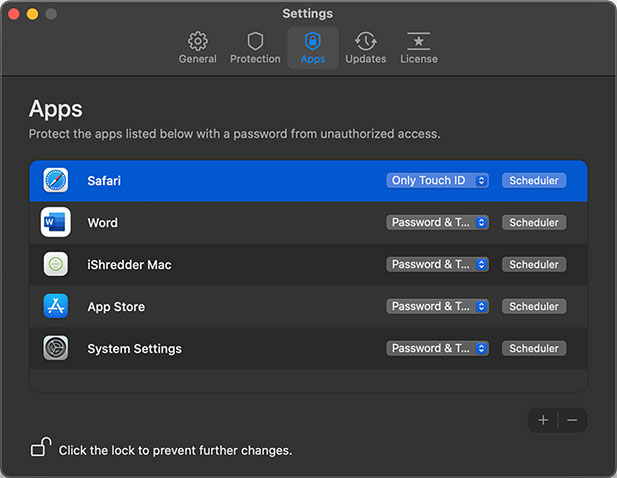Add an app with the plus button

click(x=543, y=420)
